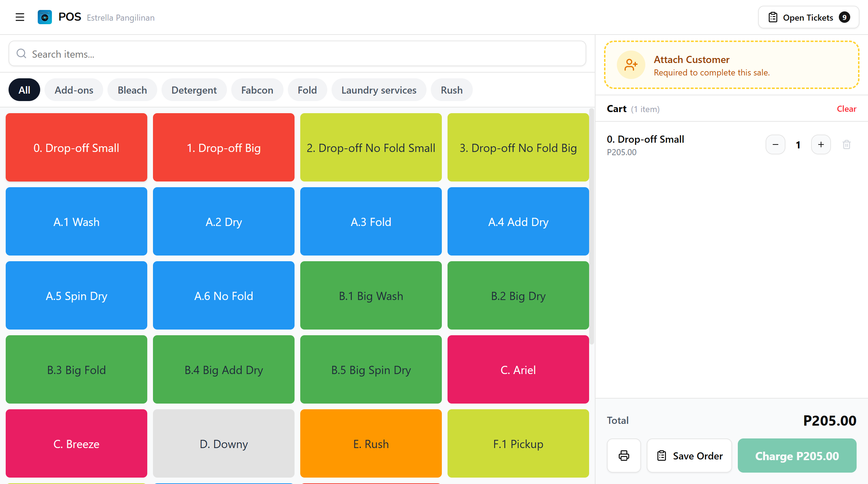This screenshot has width=868, height=484.
Task: Filter by Laundry services category
Action: pos(379,90)
